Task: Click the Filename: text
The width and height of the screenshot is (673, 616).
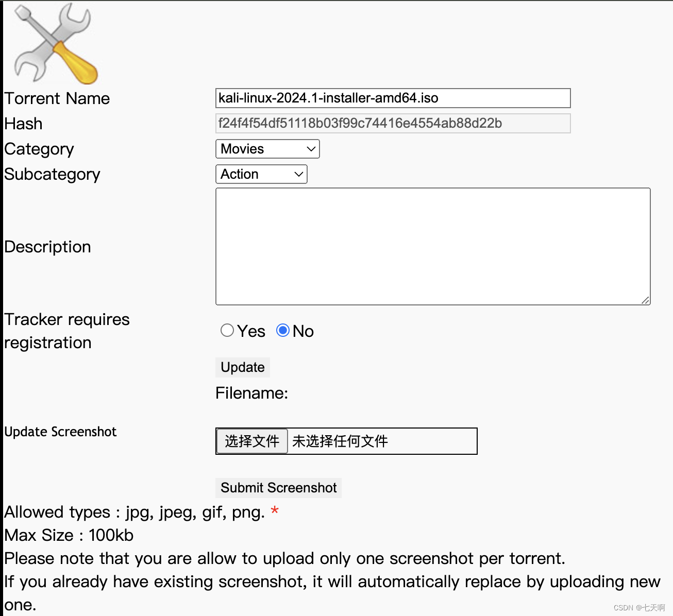Action: [251, 393]
